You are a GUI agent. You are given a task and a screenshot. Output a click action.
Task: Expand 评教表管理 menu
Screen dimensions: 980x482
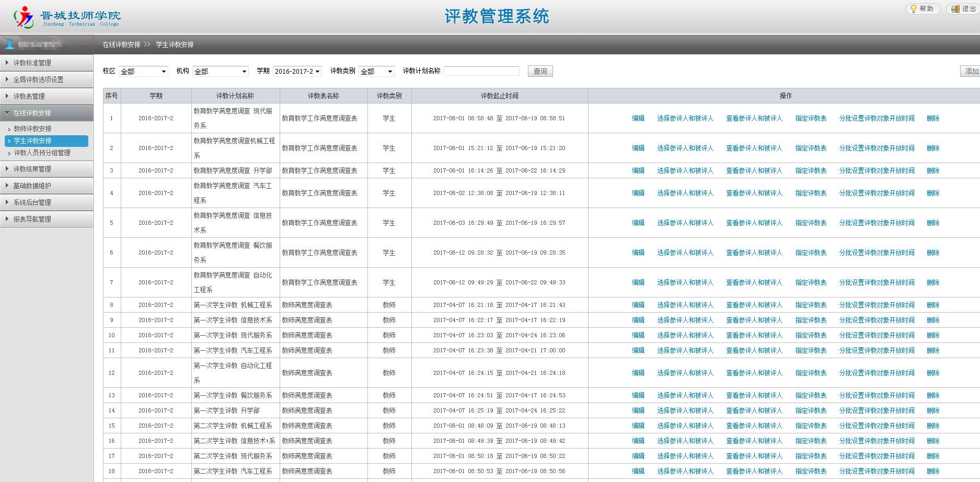click(47, 96)
